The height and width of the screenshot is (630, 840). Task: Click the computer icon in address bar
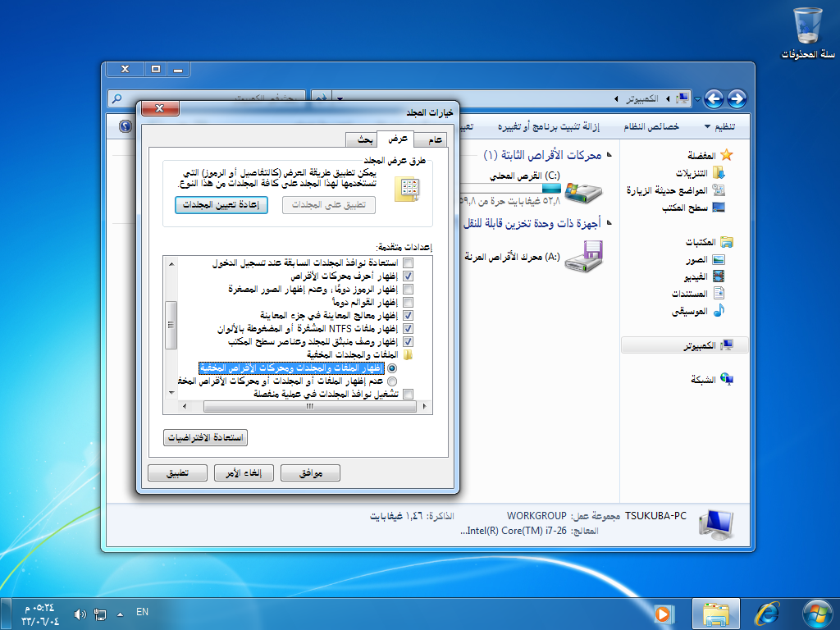tap(682, 98)
